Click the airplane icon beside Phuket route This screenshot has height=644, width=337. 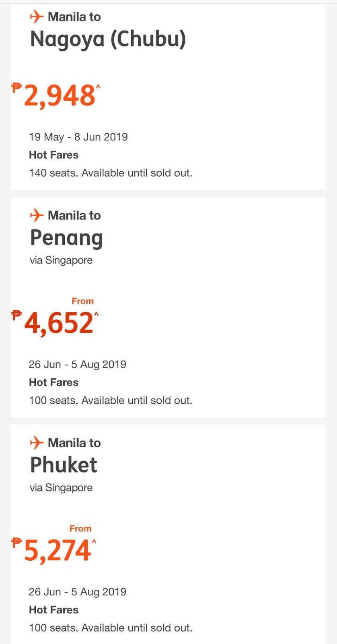pyautogui.click(x=36, y=443)
